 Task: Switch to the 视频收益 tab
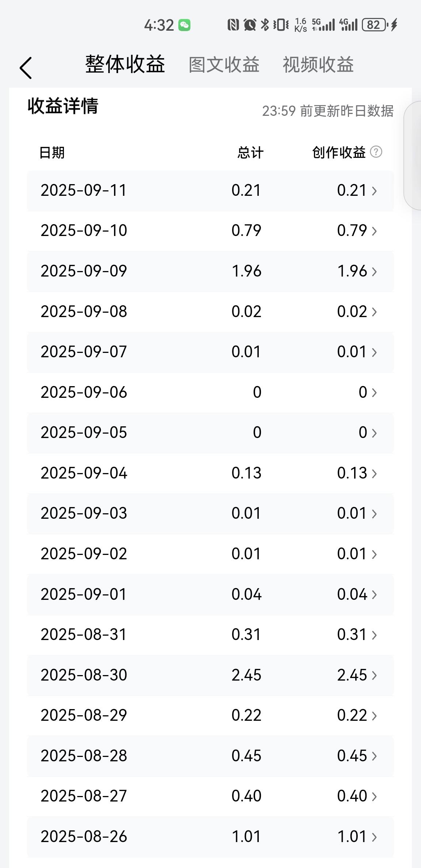pos(318,65)
